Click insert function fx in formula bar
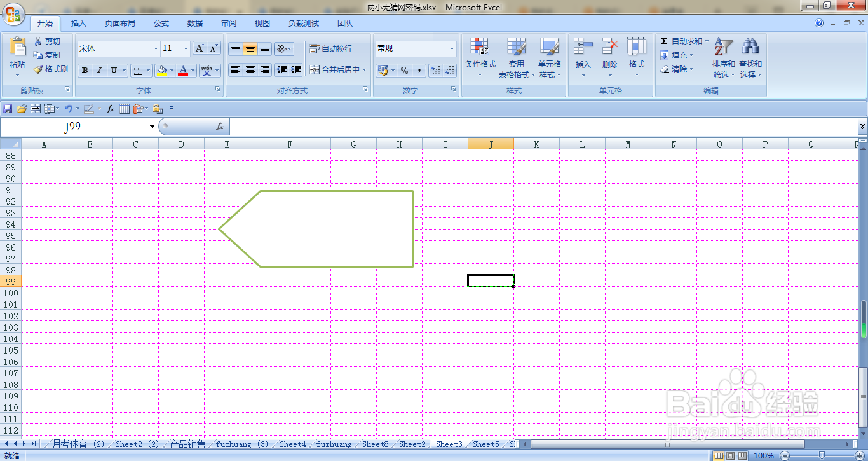The width and height of the screenshot is (868, 461). 220,127
